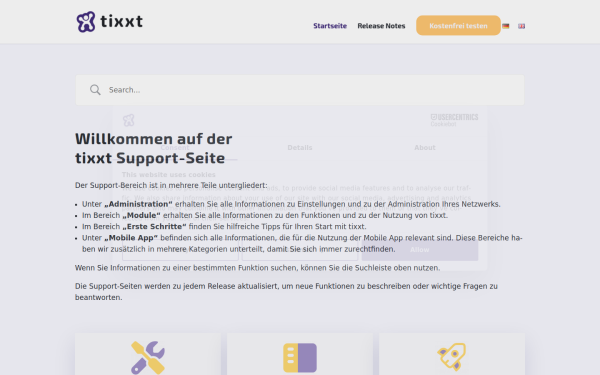Click the bold „Erste Schritte“ text

(x=154, y=227)
